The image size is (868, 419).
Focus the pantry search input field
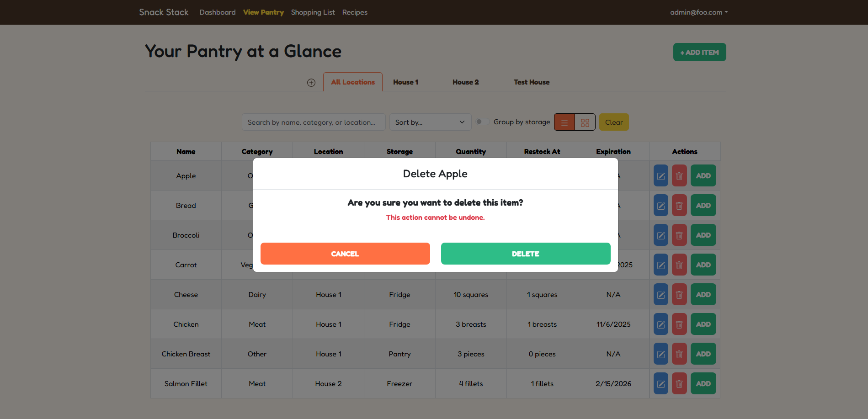pos(313,122)
